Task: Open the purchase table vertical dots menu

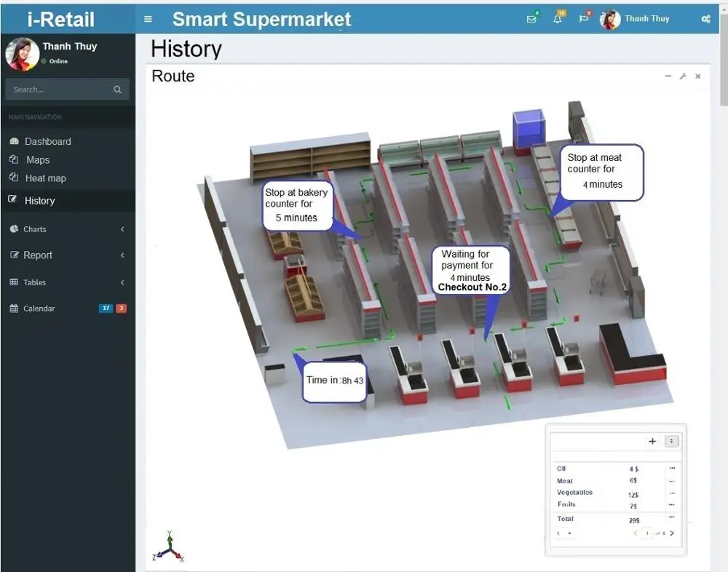Action: point(671,441)
